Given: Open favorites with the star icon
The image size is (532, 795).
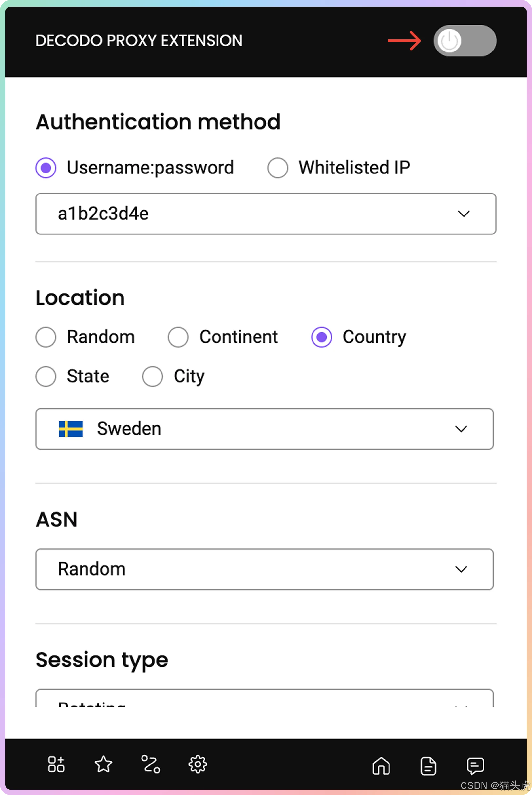Looking at the screenshot, I should [103, 764].
